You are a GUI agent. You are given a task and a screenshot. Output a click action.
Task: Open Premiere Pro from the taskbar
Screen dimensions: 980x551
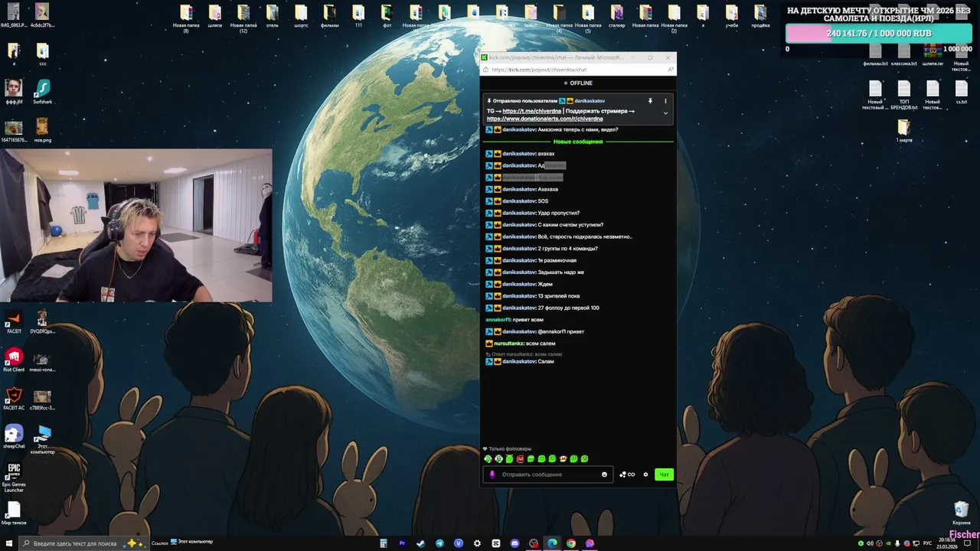(402, 543)
